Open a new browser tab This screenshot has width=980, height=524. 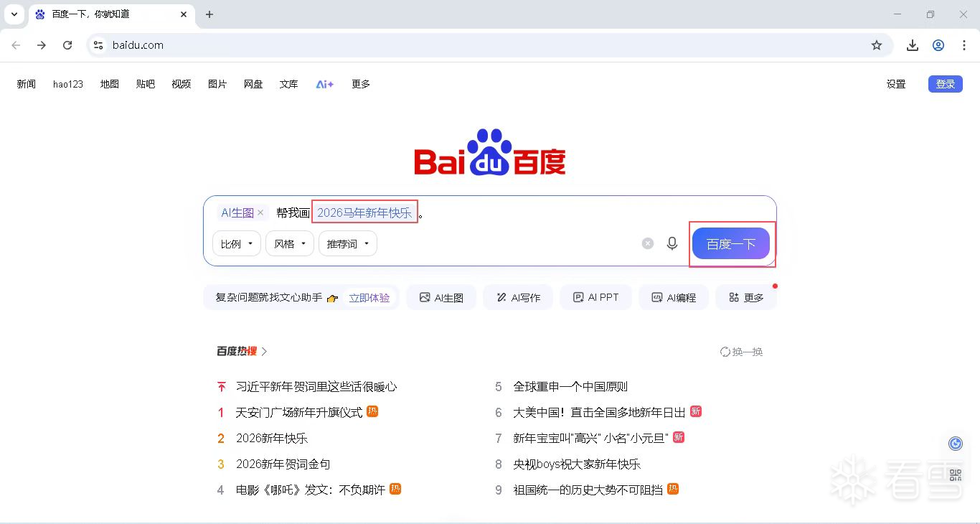(x=209, y=14)
